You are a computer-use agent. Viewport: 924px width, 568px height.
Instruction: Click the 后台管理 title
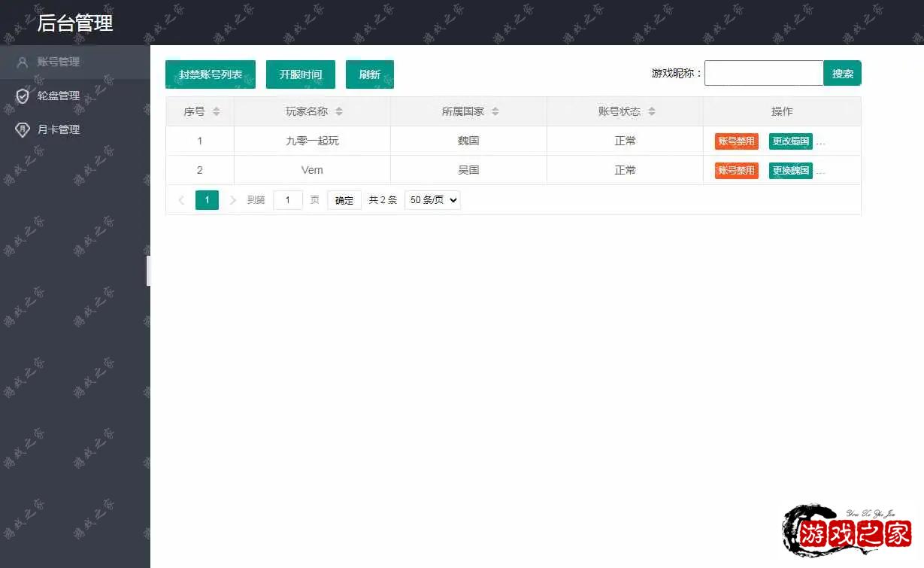(75, 23)
